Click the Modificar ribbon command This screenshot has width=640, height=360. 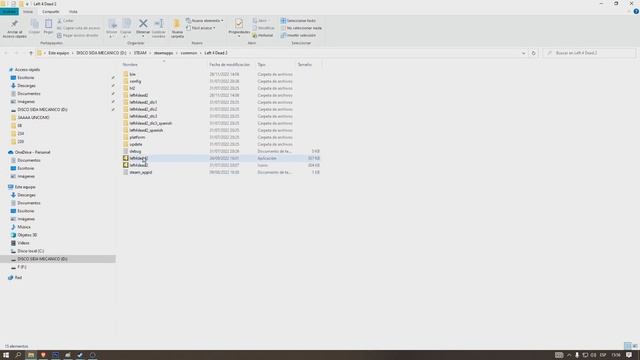click(x=263, y=28)
